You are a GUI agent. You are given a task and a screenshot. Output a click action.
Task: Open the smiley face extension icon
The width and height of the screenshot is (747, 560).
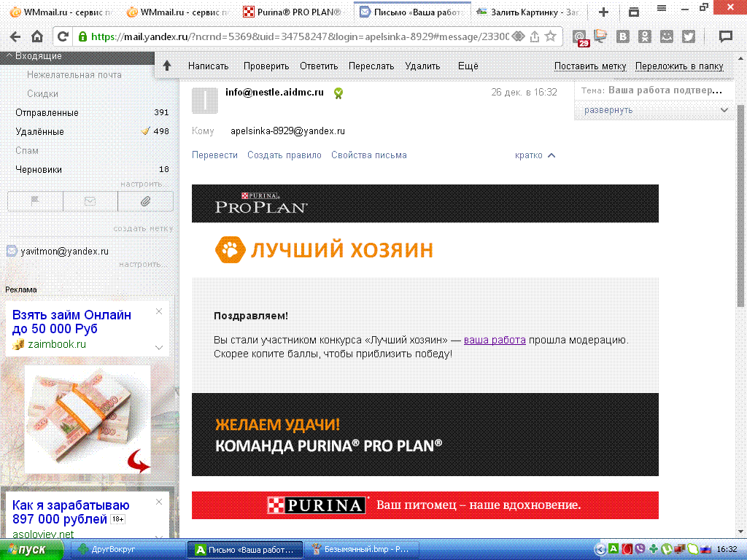(x=667, y=36)
